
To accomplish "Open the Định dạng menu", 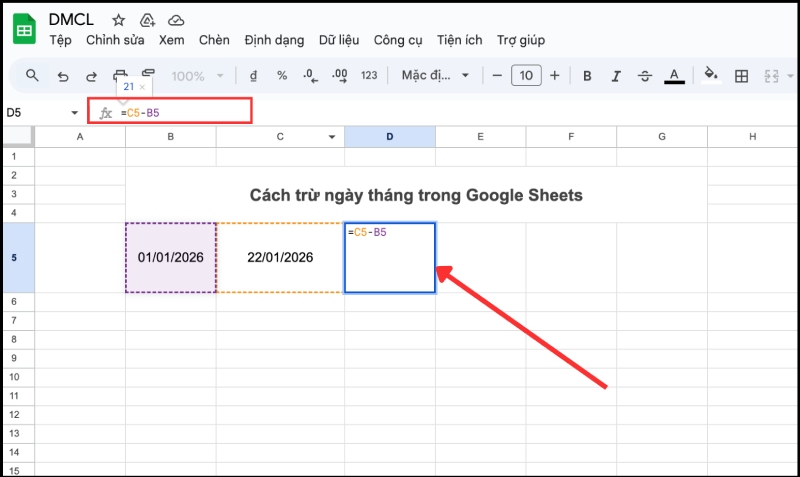I will click(274, 40).
